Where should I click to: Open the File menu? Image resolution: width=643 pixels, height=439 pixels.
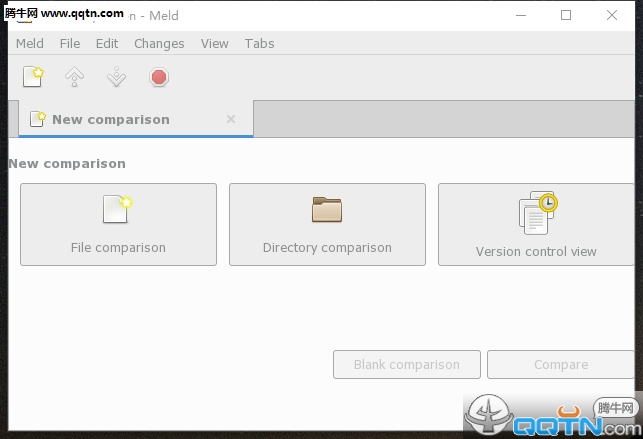70,43
